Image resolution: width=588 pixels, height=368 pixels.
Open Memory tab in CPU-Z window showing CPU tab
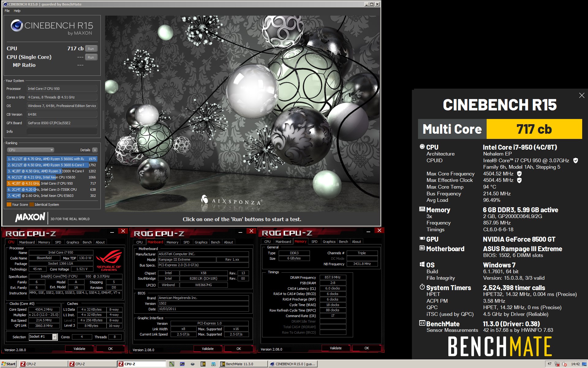coord(44,242)
